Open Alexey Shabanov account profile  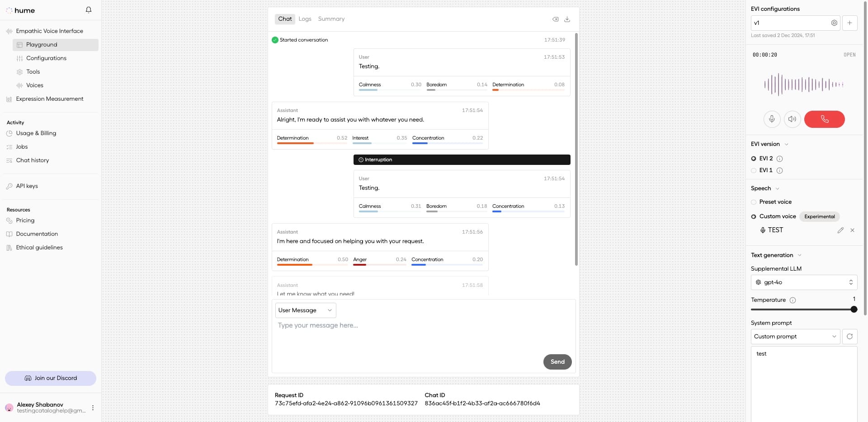[x=46, y=408]
